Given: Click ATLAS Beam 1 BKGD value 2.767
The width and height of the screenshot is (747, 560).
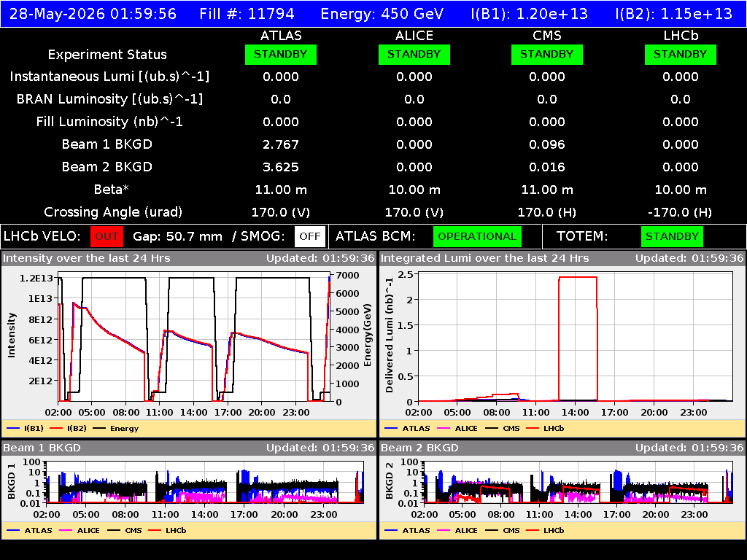Looking at the screenshot, I should tap(281, 144).
